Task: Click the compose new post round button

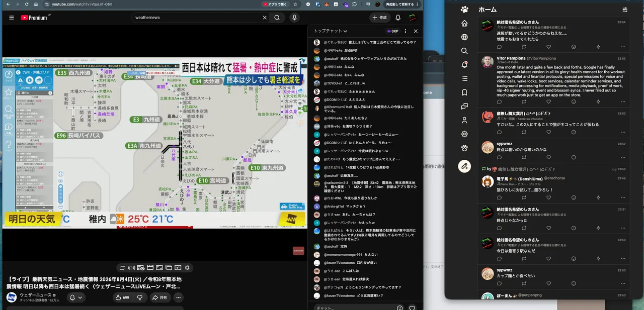Action: pos(464,166)
